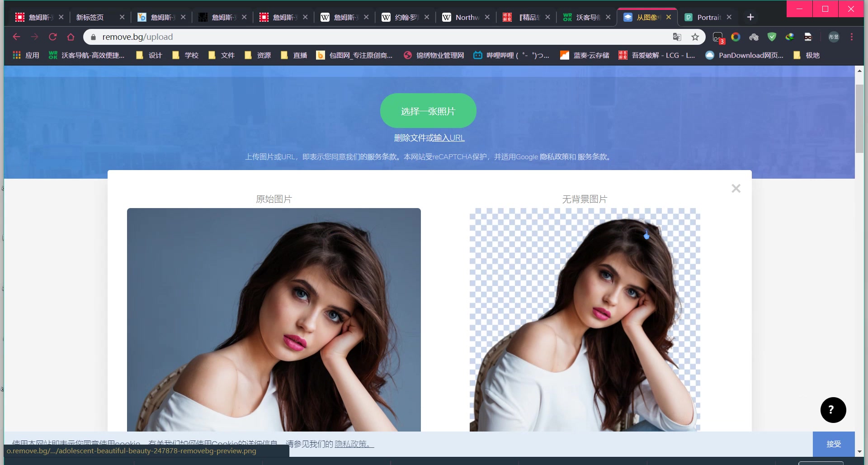Image resolution: width=868 pixels, height=465 pixels.
Task: Go back to the previous page
Action: click(17, 37)
